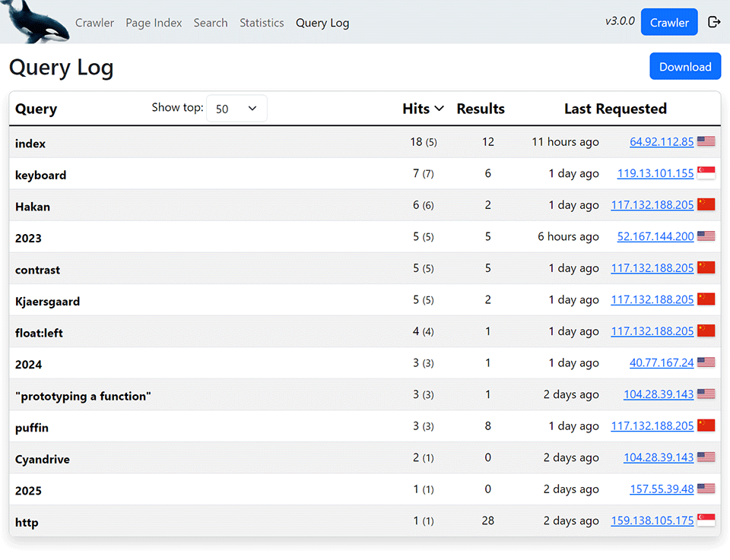Click the US flag in 2023 row

click(x=706, y=236)
